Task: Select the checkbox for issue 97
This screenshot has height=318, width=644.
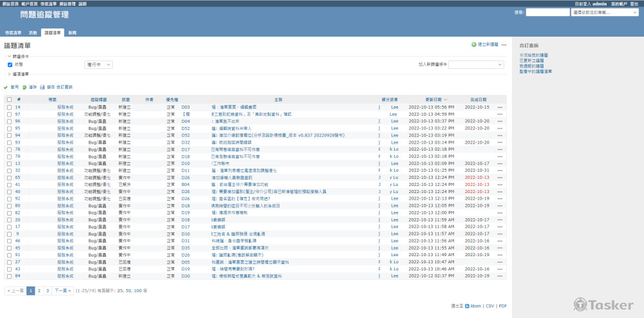Action: coord(9,114)
